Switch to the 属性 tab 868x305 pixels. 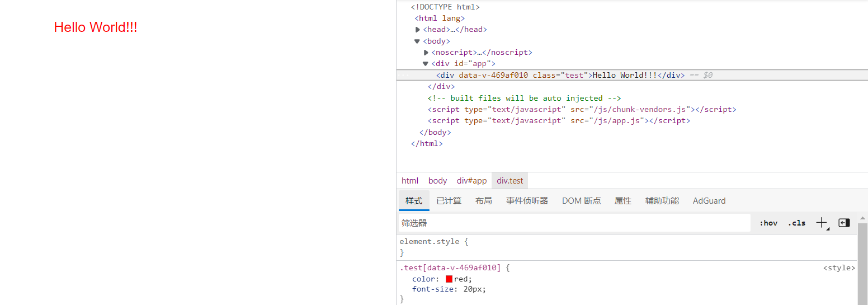pos(623,200)
